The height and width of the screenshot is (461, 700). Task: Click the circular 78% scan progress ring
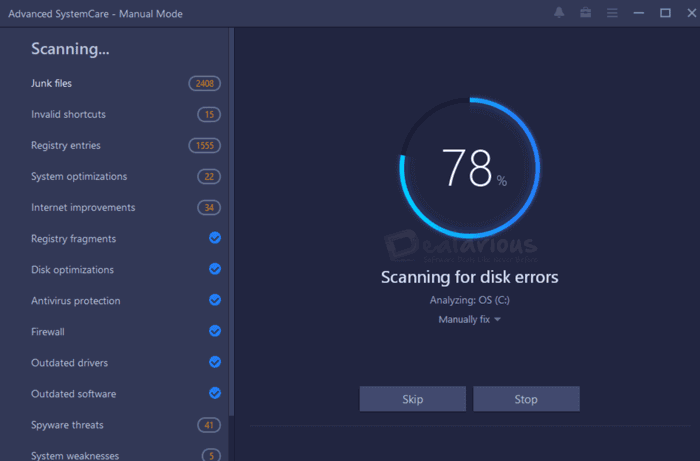pos(470,168)
